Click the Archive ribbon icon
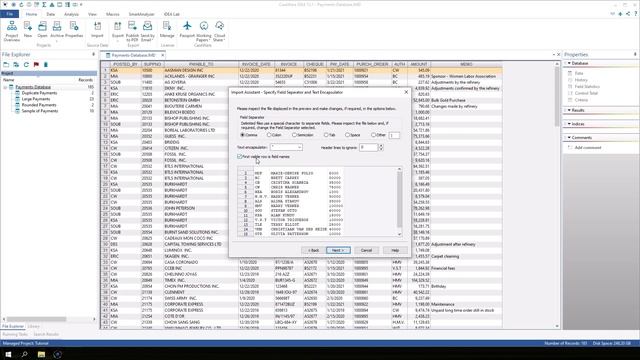Viewport: 640px width, 360px height. coord(57,30)
